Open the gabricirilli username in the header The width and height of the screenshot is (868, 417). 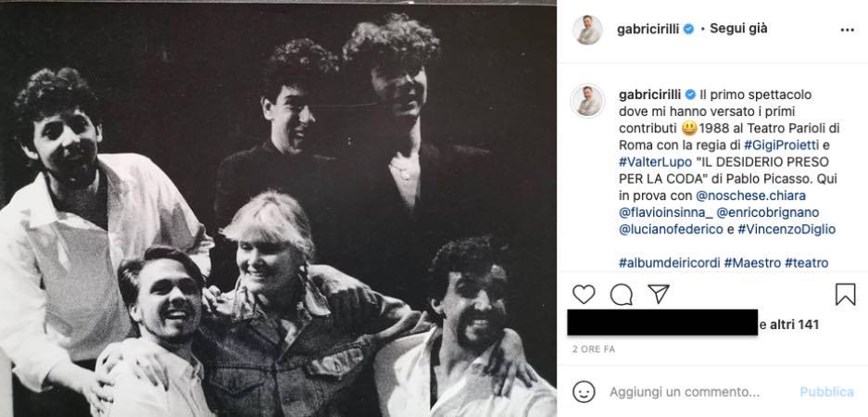[648, 30]
